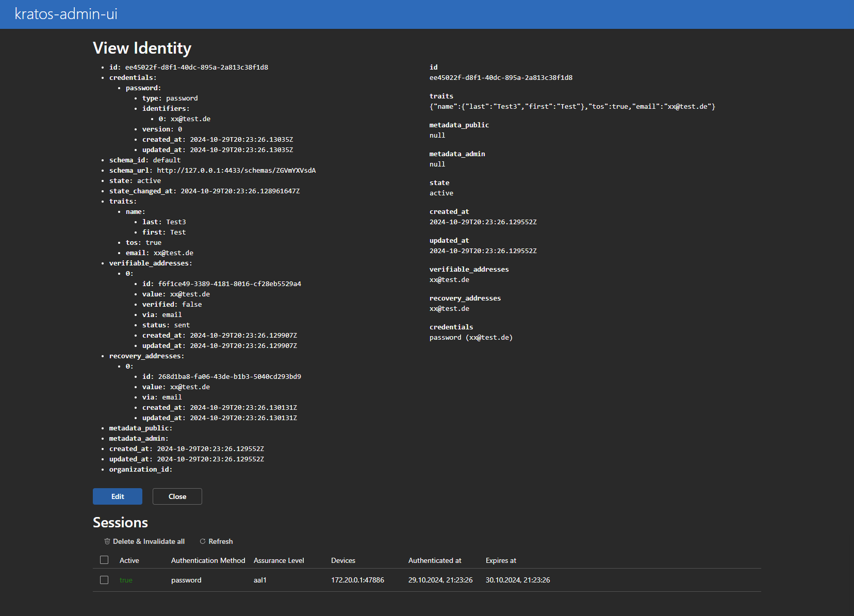Viewport: 854px width, 616px height.
Task: Click the Active column header
Action: (129, 560)
